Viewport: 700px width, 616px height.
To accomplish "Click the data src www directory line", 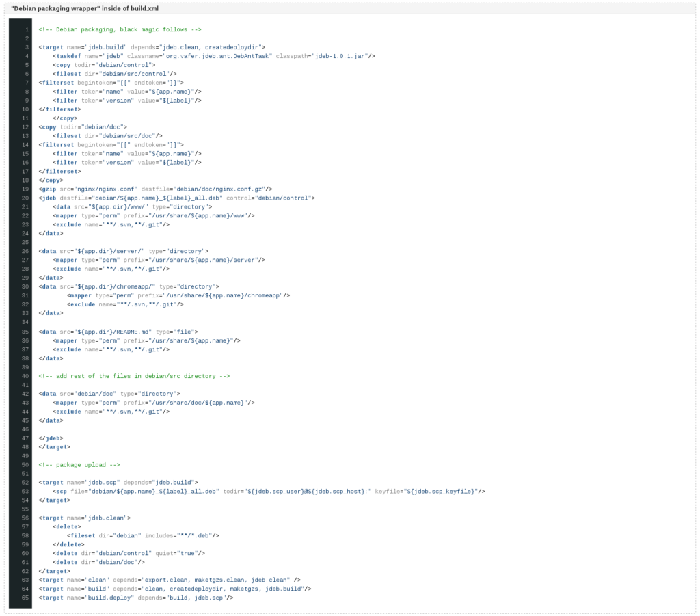I will [133, 207].
